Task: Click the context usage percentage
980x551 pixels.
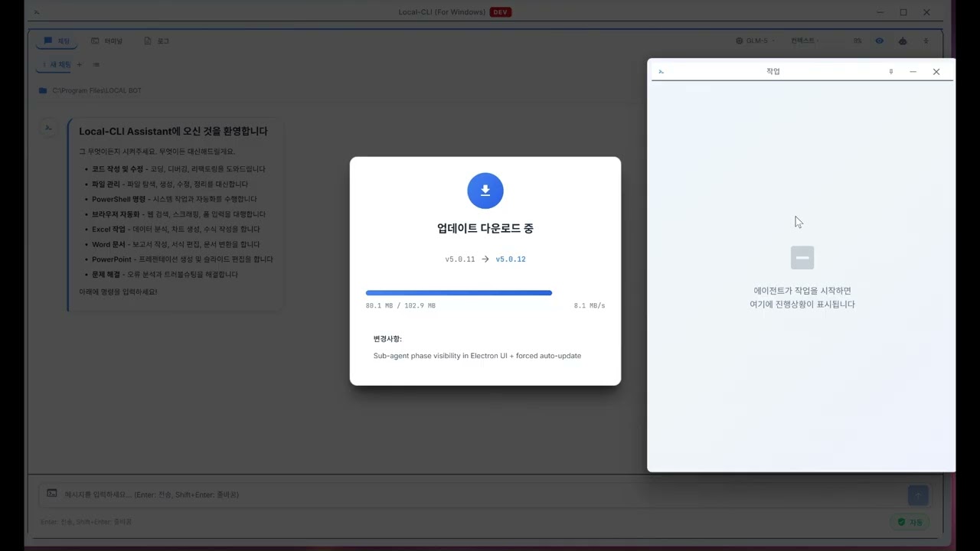Action: click(x=857, y=41)
